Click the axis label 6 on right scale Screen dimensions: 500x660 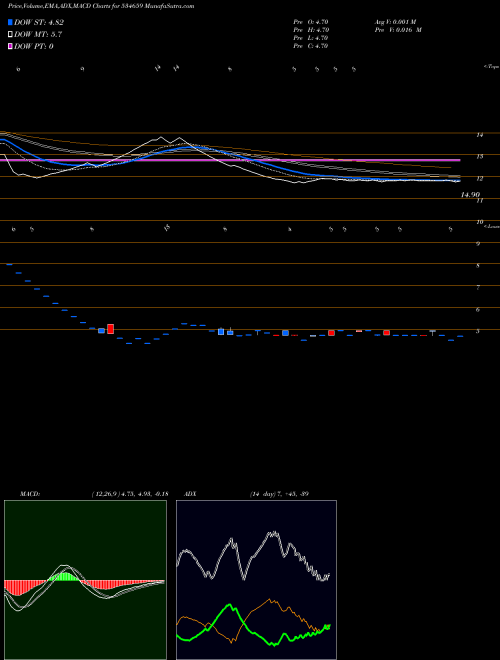(x=478, y=310)
